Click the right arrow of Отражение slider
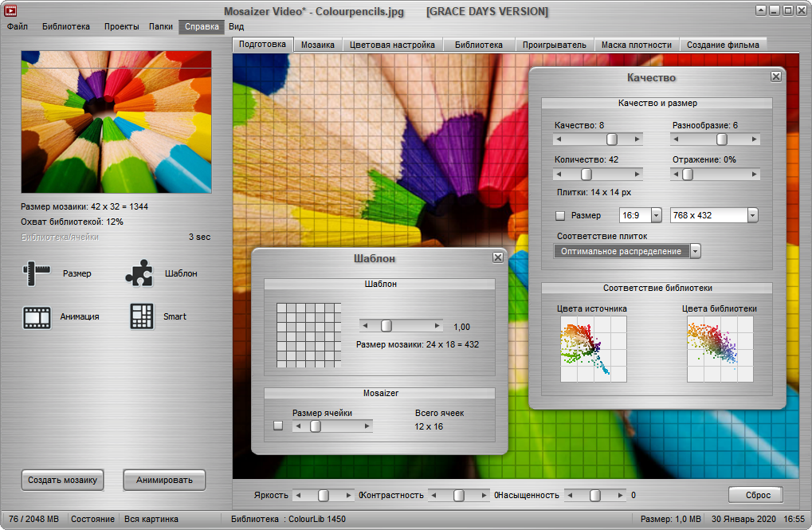The width and height of the screenshot is (812, 530). pos(755,175)
